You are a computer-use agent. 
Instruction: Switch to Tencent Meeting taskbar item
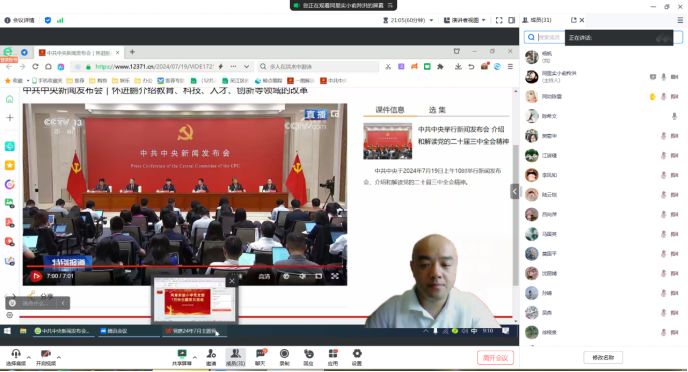click(129, 331)
